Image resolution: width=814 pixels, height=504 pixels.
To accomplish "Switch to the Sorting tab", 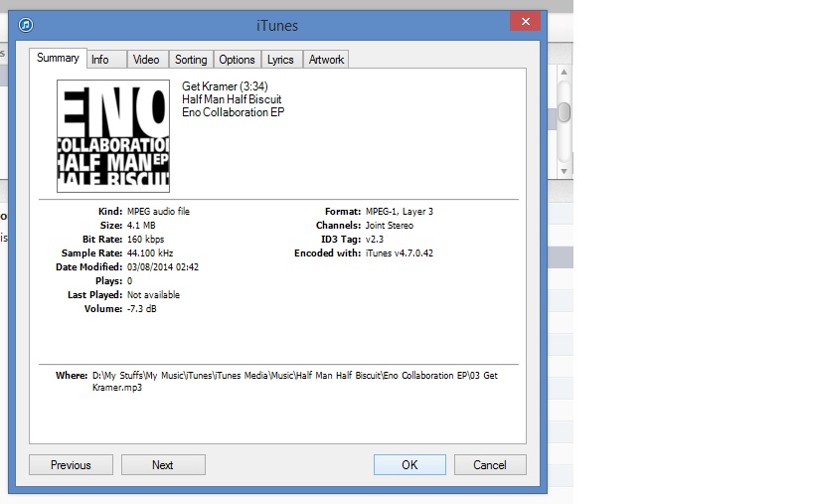I will point(191,60).
